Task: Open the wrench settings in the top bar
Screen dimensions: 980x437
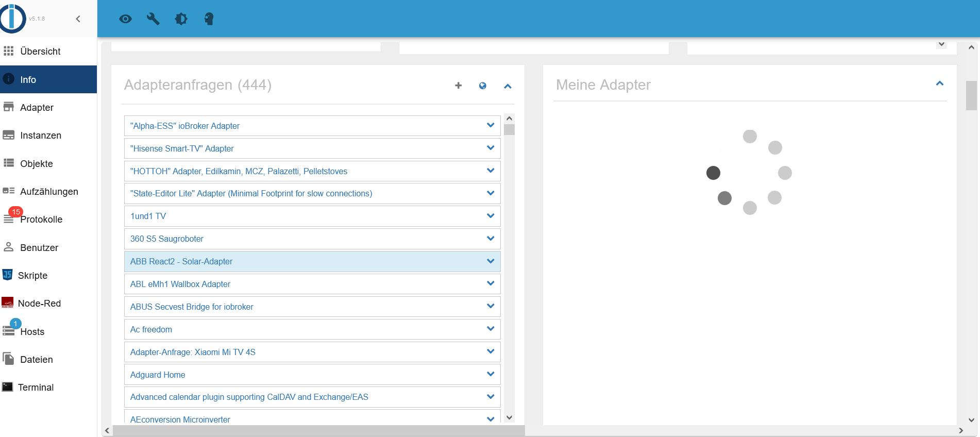Action: point(153,19)
